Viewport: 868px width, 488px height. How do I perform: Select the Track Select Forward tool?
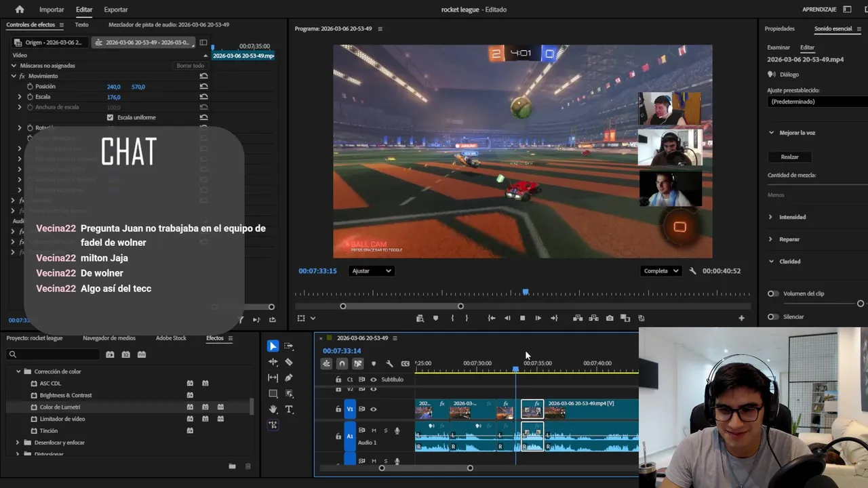point(289,346)
